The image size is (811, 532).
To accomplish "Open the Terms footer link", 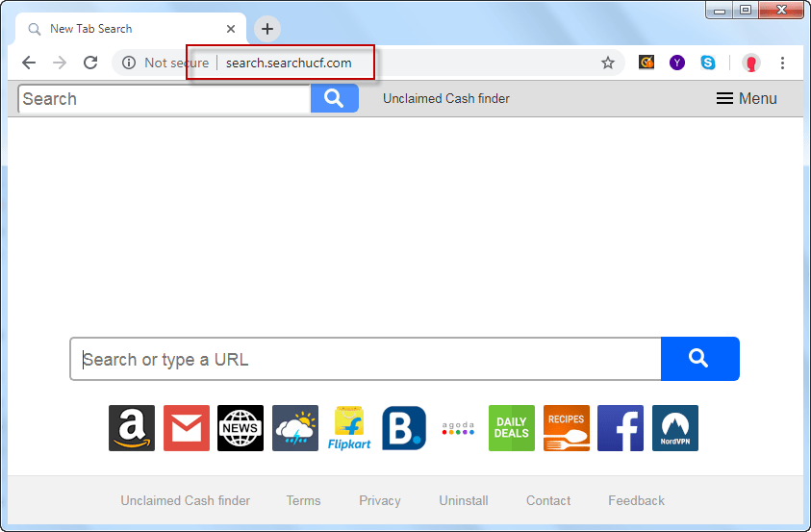I will pyautogui.click(x=304, y=500).
